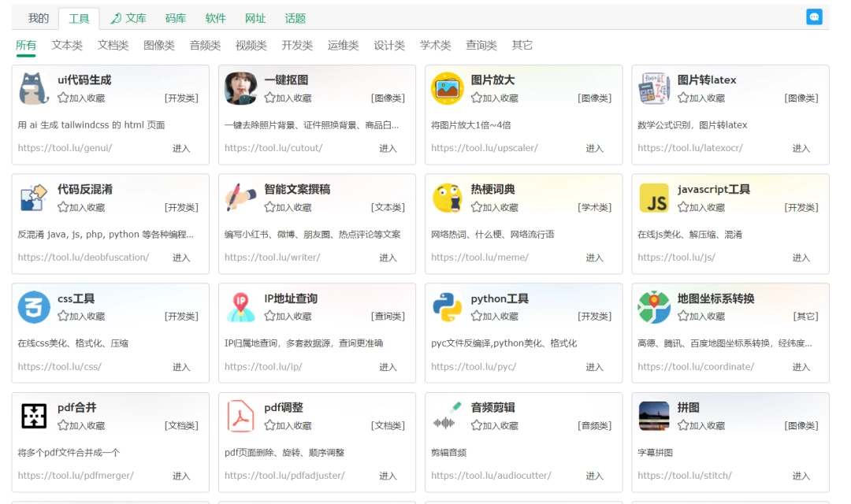Star ui代码生成 via 加入收藏
This screenshot has width=851, height=504.
(x=81, y=98)
